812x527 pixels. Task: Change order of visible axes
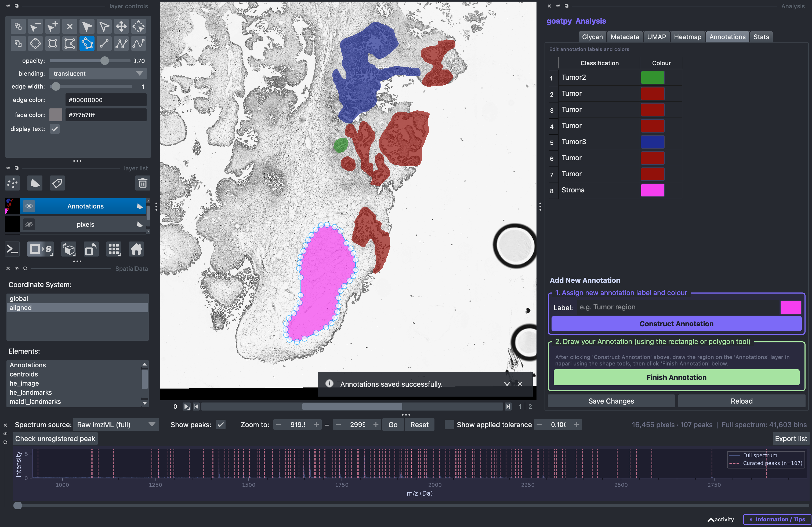(69, 250)
